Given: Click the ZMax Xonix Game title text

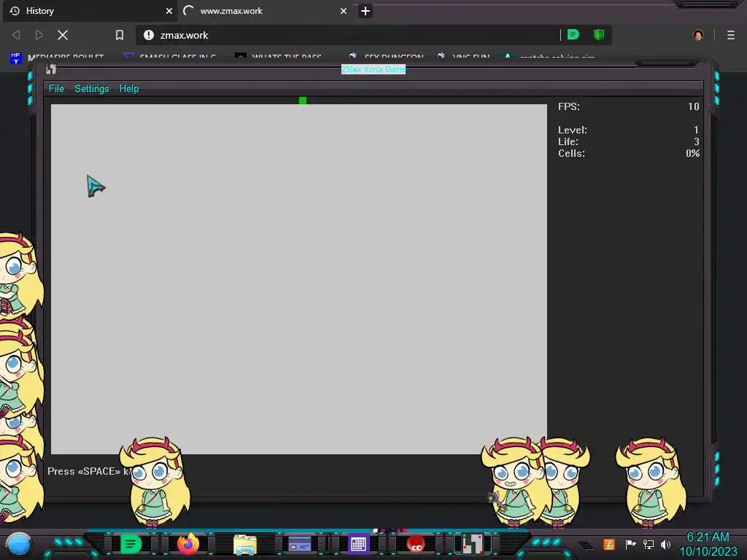Looking at the screenshot, I should [373, 69].
